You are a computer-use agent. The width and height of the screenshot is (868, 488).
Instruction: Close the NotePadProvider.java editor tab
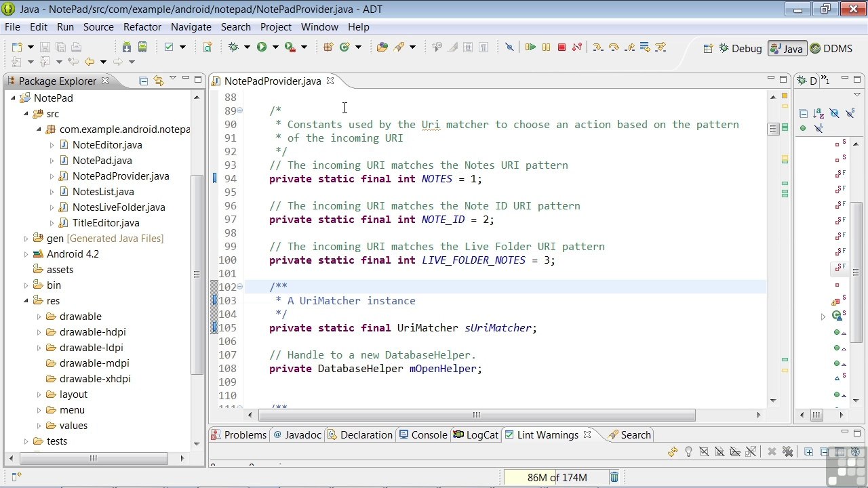point(330,81)
